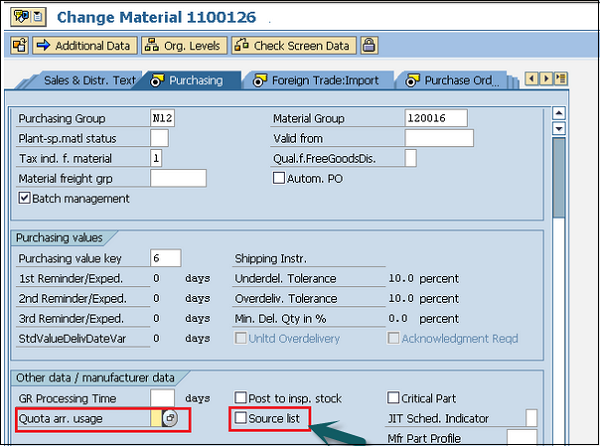Click Plant-sp.matl status field
Image resolution: width=600 pixels, height=446 pixels.
(x=159, y=138)
